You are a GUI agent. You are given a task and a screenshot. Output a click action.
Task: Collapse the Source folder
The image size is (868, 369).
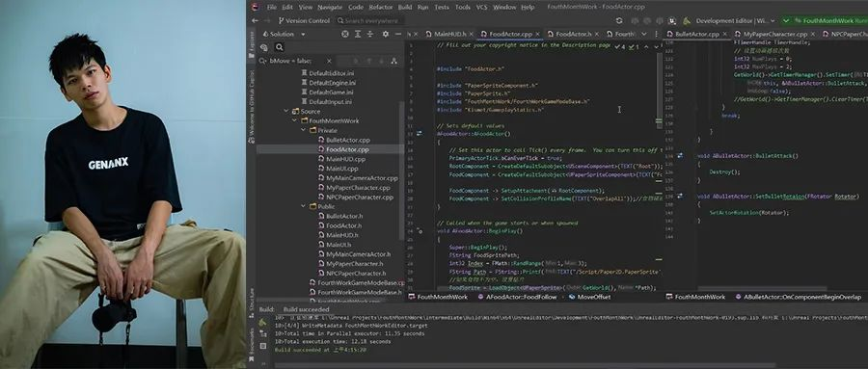pyautogui.click(x=286, y=111)
